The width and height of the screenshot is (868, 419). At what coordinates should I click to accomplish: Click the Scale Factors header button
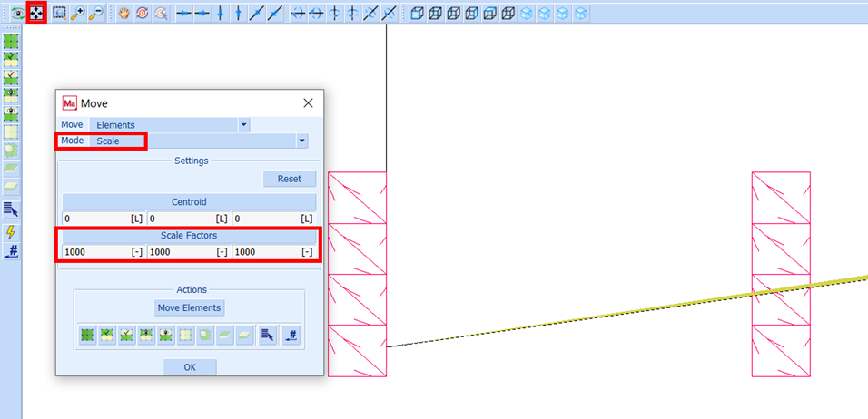click(x=190, y=236)
